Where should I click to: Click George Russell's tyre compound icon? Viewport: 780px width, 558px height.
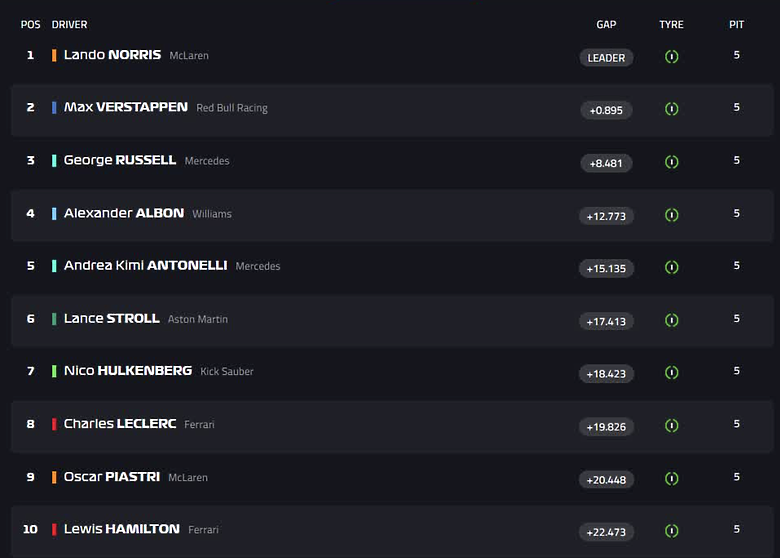(x=672, y=162)
